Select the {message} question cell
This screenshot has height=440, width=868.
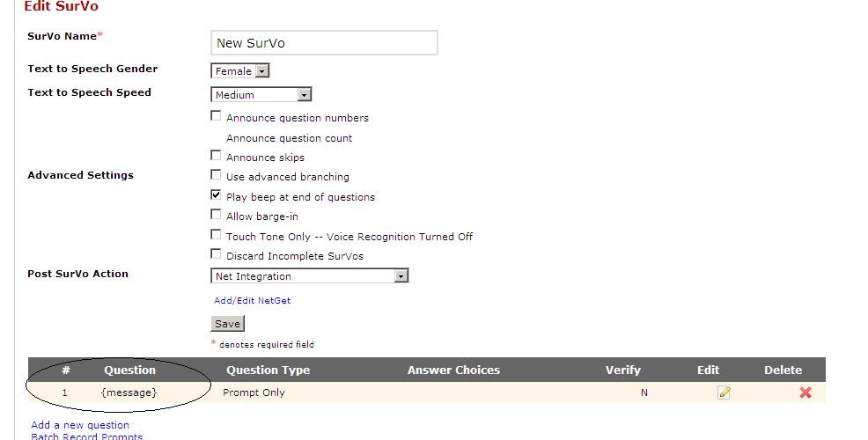129,392
